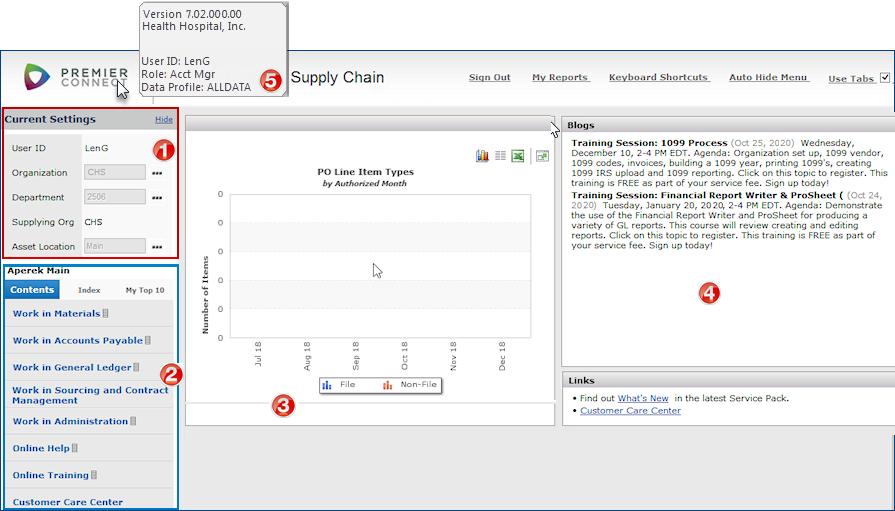Export chart using the Excel icon

(518, 156)
